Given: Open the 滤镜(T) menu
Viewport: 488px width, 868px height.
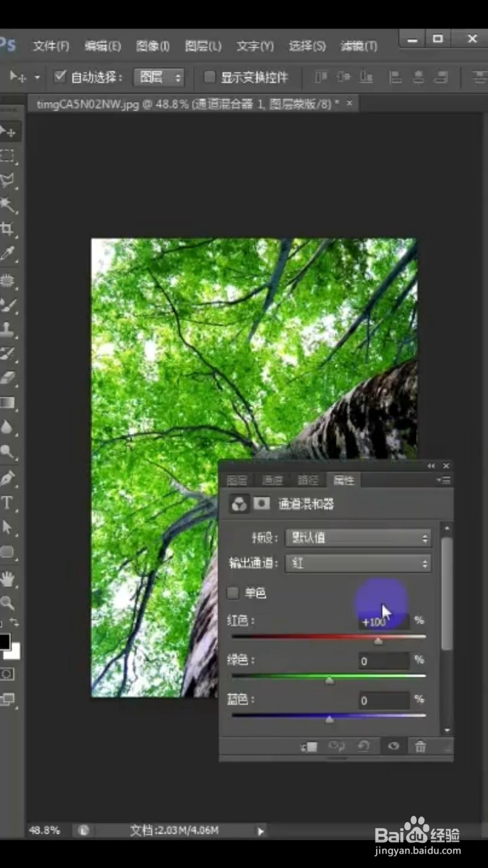Looking at the screenshot, I should pyautogui.click(x=359, y=46).
